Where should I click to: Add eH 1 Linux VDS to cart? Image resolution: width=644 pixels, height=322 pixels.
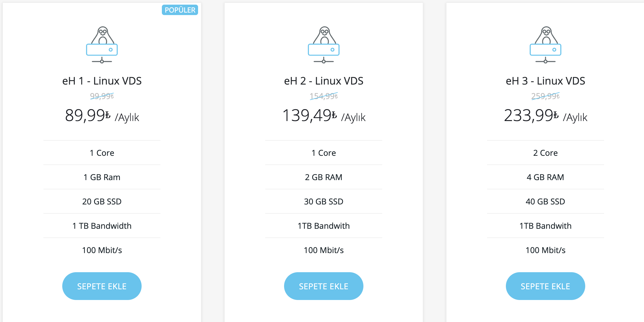point(102,286)
